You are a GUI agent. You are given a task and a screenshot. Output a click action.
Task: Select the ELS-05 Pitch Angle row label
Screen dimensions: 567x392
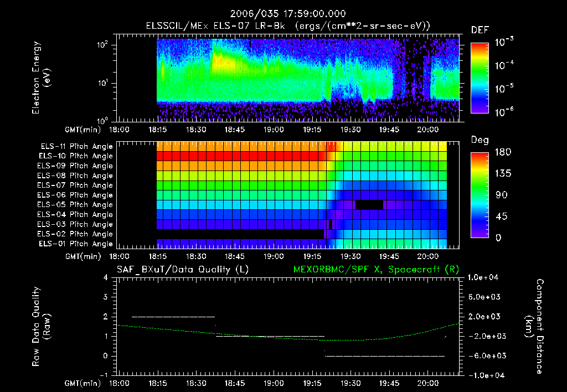pos(75,205)
